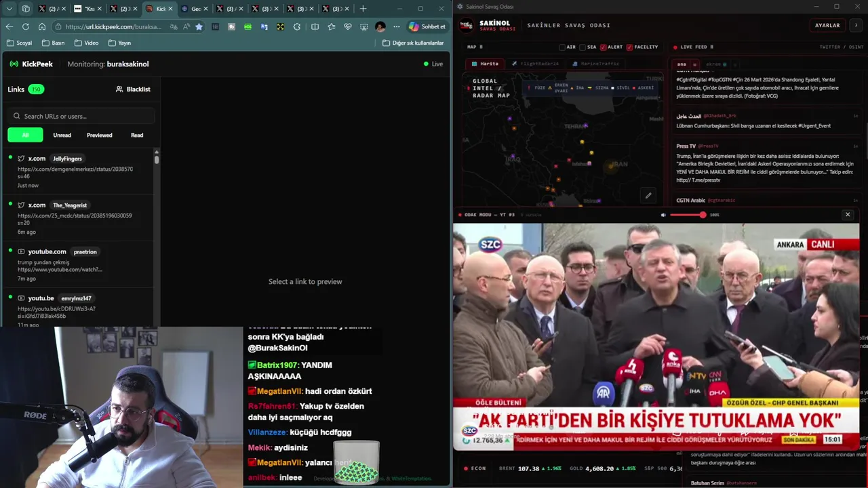Open split screen view in browser
This screenshot has height=488, width=868.
pos(315,26)
